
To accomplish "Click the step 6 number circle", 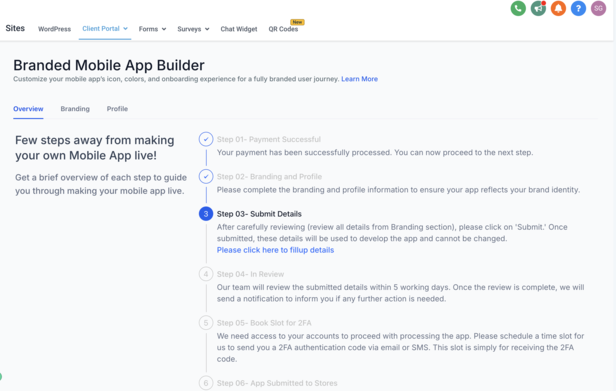I will (206, 383).
